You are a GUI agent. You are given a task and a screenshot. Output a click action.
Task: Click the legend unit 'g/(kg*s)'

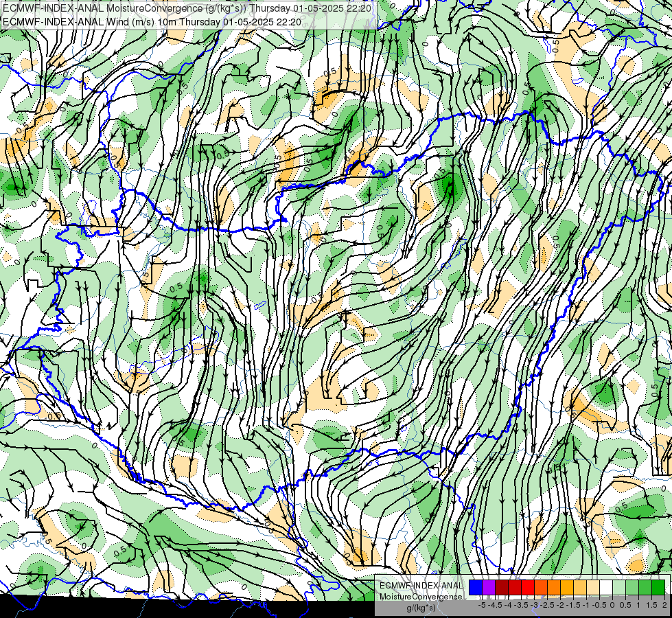click(x=421, y=607)
